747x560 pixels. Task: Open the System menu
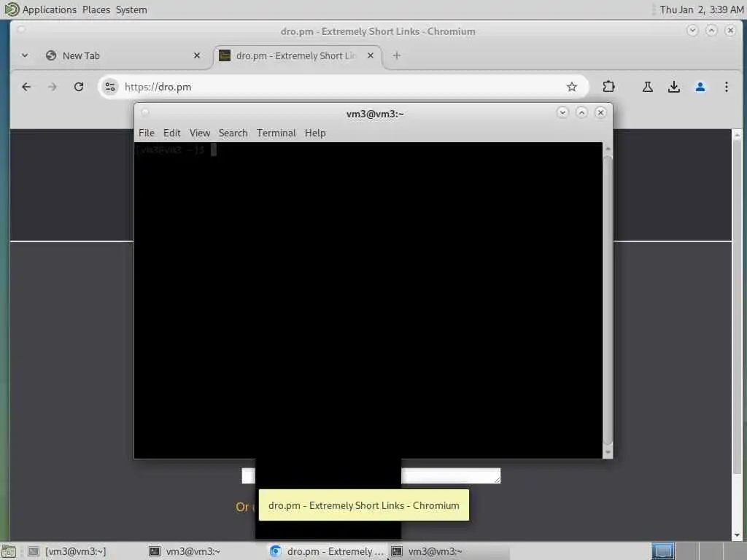(x=131, y=9)
